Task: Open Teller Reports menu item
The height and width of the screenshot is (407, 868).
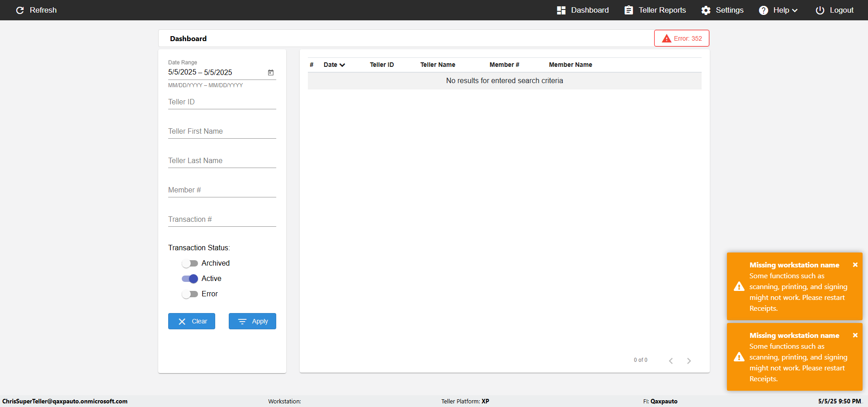Action: [x=655, y=10]
